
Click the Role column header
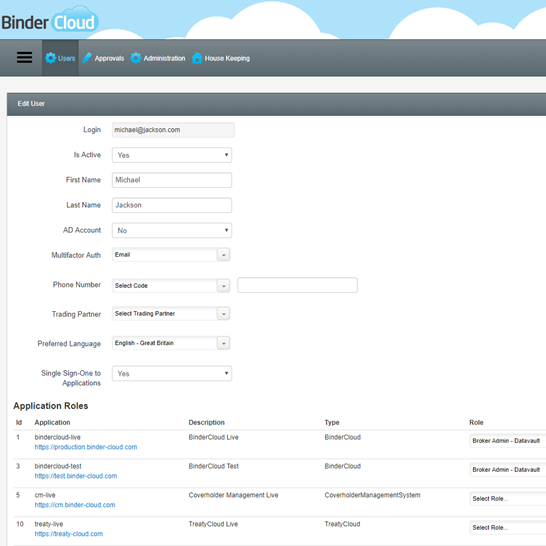click(x=476, y=422)
